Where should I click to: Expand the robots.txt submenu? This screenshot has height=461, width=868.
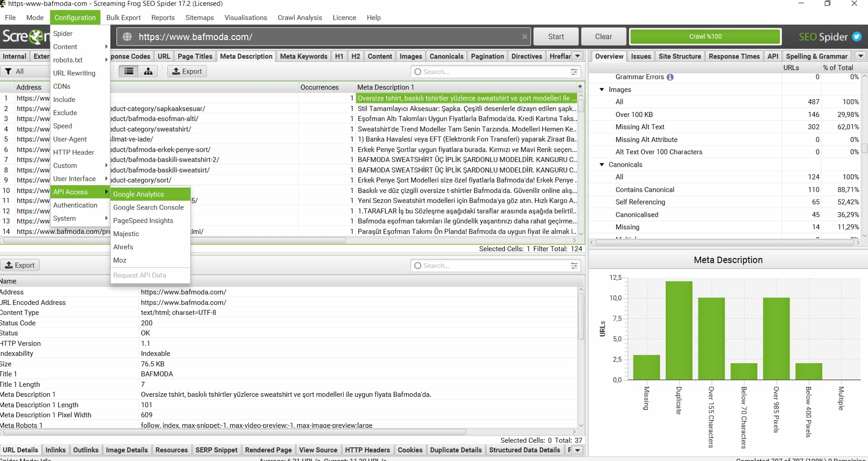click(x=80, y=60)
